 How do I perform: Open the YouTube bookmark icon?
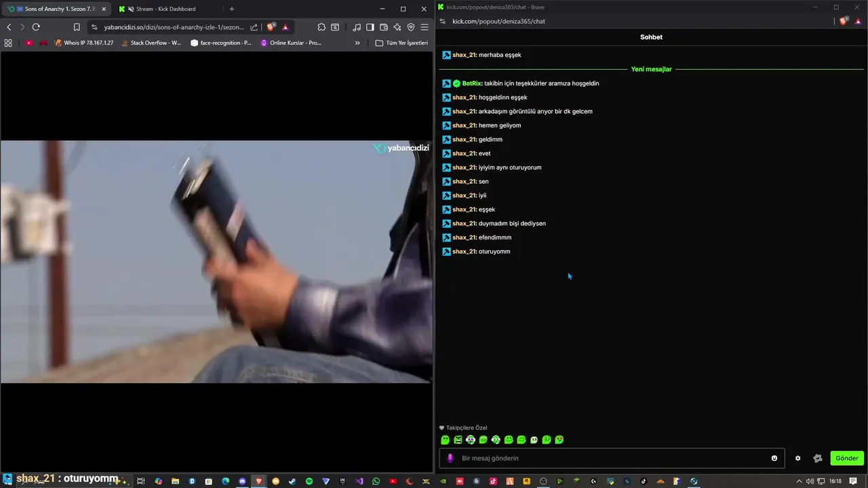(28, 43)
